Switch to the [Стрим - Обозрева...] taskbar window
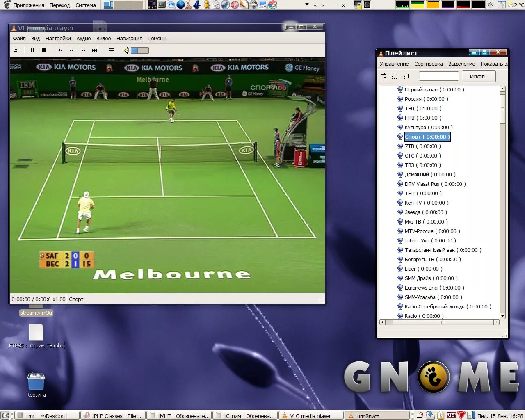525x420 pixels. pyautogui.click(x=245, y=415)
